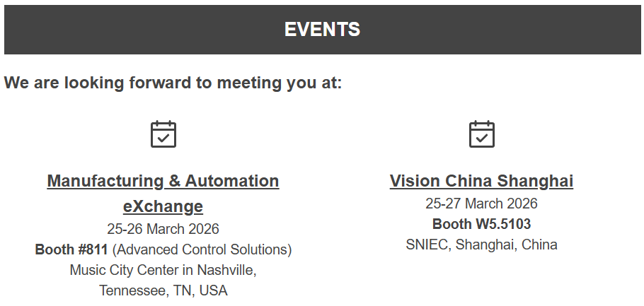644x306 pixels.
Task: Click the bold Booth #811 text
Action: [71, 249]
